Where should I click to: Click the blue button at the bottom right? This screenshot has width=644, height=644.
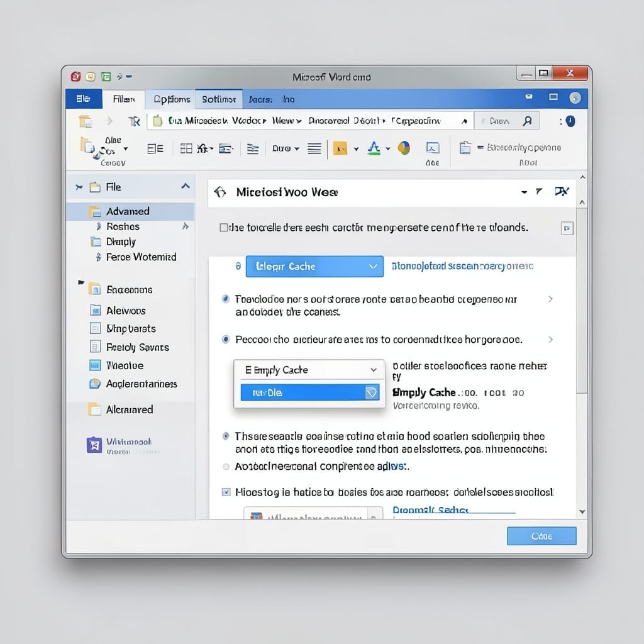pos(541,536)
